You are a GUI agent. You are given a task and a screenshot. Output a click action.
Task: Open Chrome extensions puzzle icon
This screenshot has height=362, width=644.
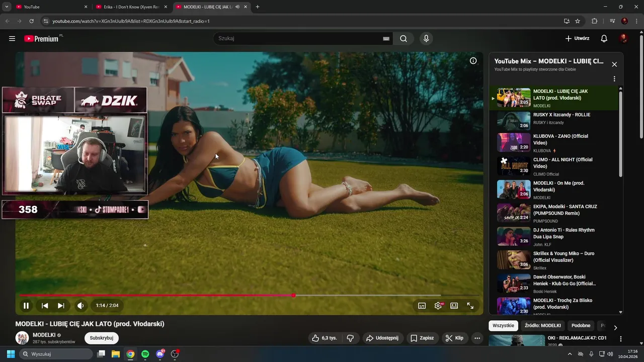pyautogui.click(x=594, y=21)
